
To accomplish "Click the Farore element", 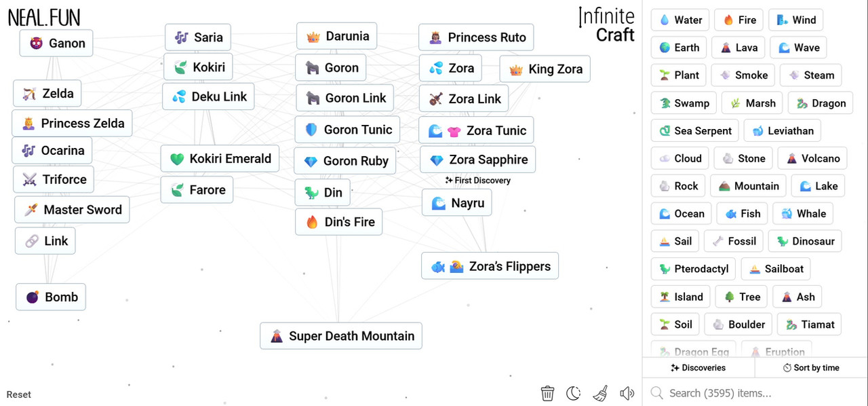I will [197, 190].
